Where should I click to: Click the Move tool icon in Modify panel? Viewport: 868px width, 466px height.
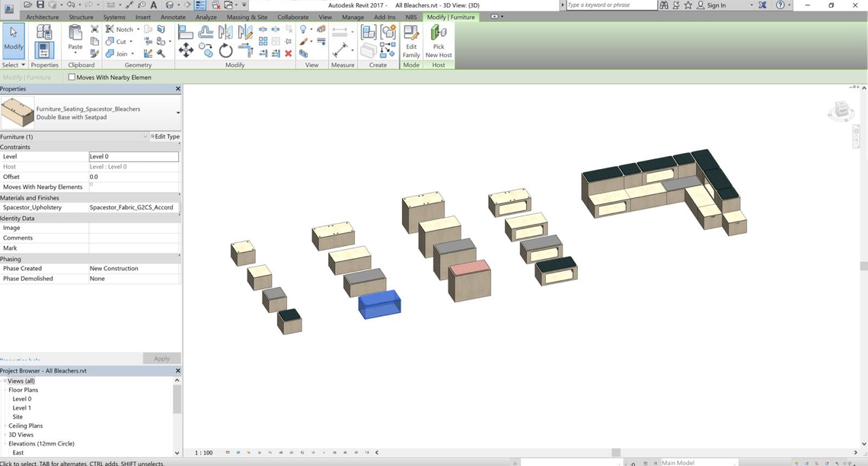(x=186, y=50)
